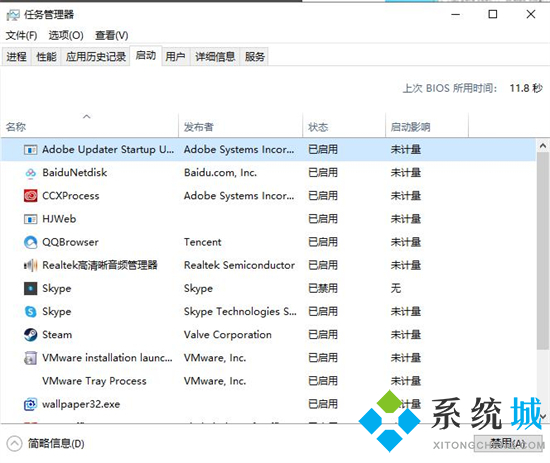This screenshot has height=463, width=550.
Task: Open the 文件(F) menu
Action: [x=21, y=35]
